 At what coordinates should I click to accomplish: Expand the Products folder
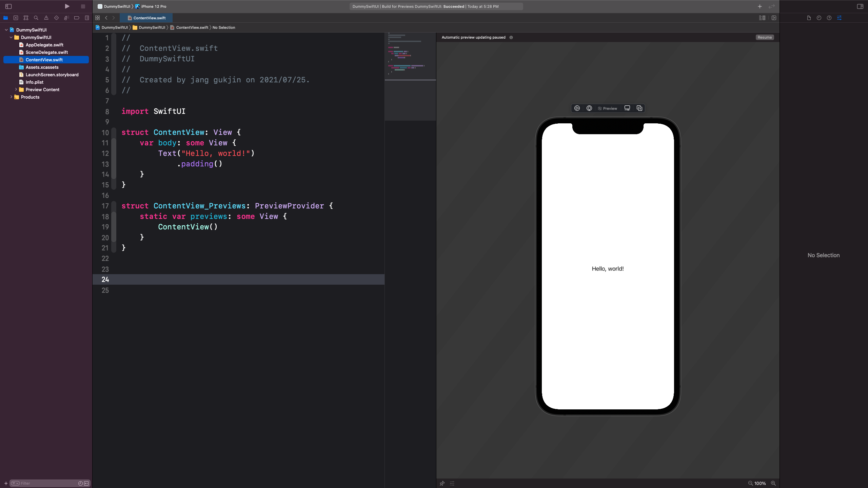[x=11, y=97]
